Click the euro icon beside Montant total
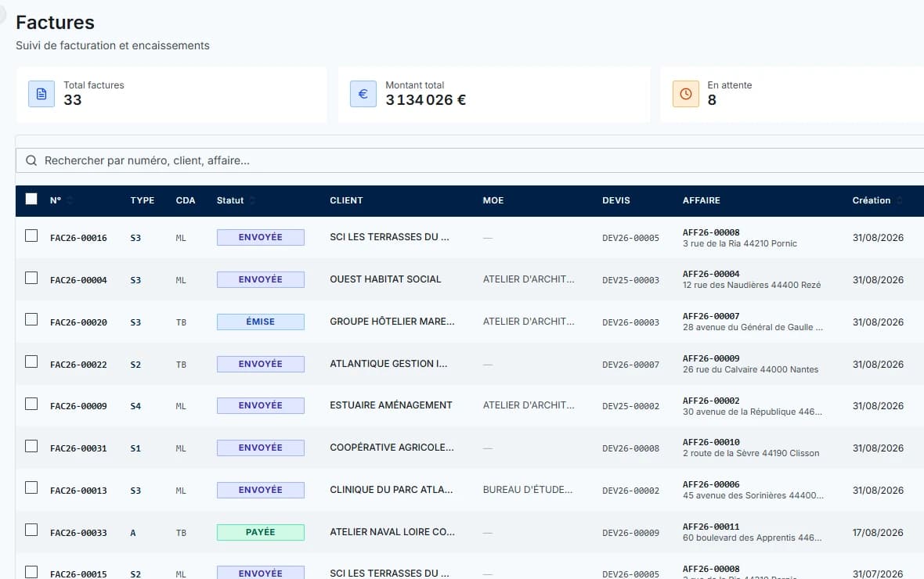 (x=363, y=94)
